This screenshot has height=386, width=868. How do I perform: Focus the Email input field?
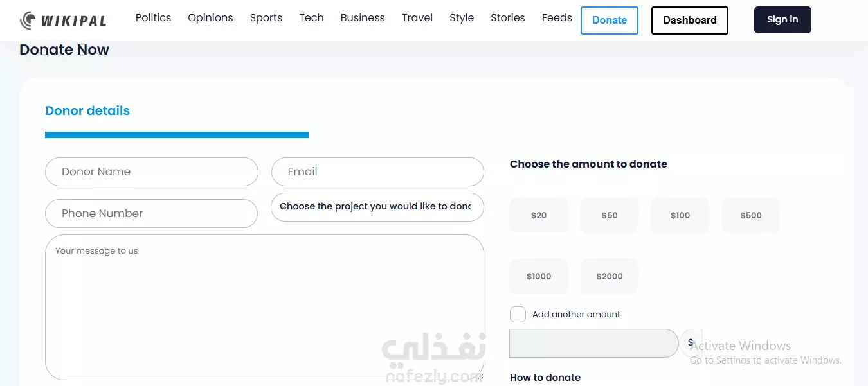(x=377, y=172)
